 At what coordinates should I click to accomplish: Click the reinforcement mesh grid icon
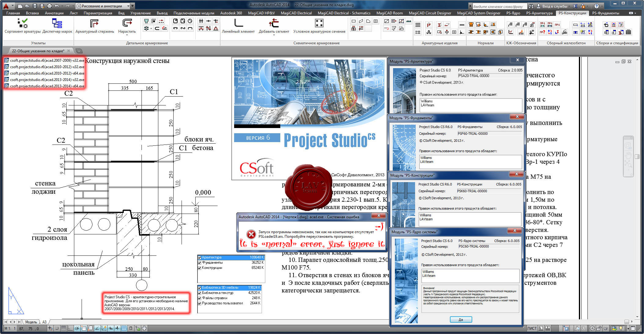click(418, 25)
